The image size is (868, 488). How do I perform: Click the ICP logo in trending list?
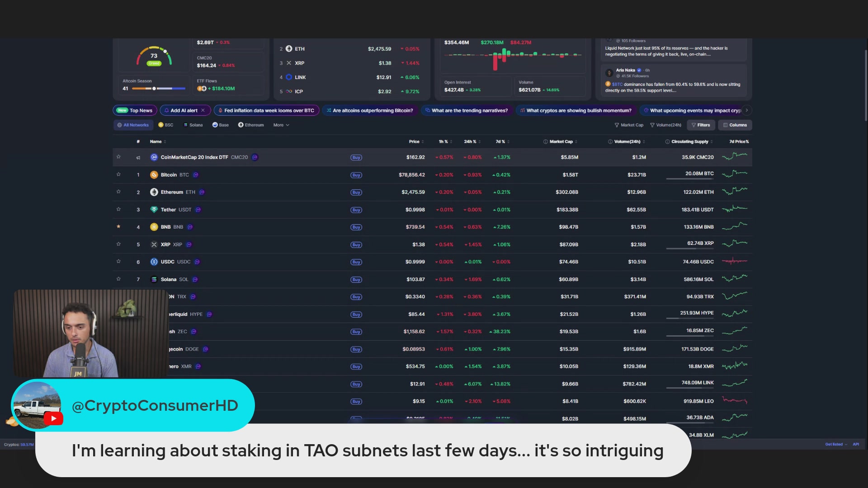click(289, 91)
